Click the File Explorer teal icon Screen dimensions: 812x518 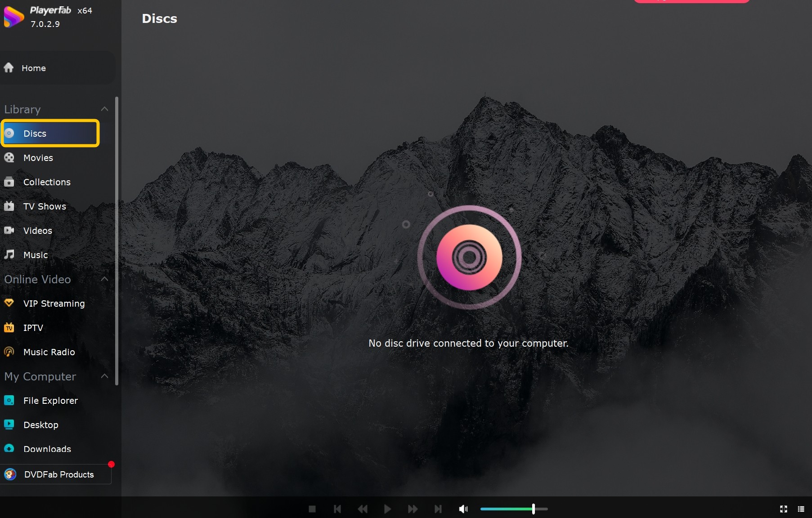9,400
